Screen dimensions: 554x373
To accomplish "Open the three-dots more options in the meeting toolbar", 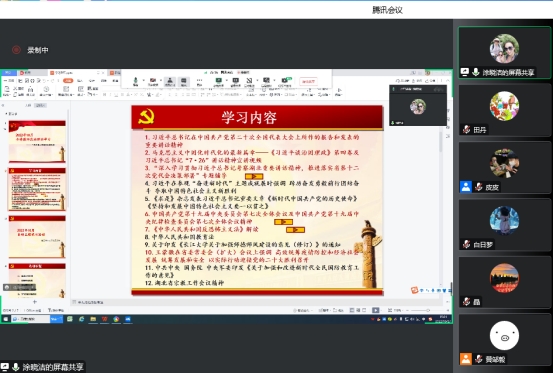I will click(x=199, y=80).
